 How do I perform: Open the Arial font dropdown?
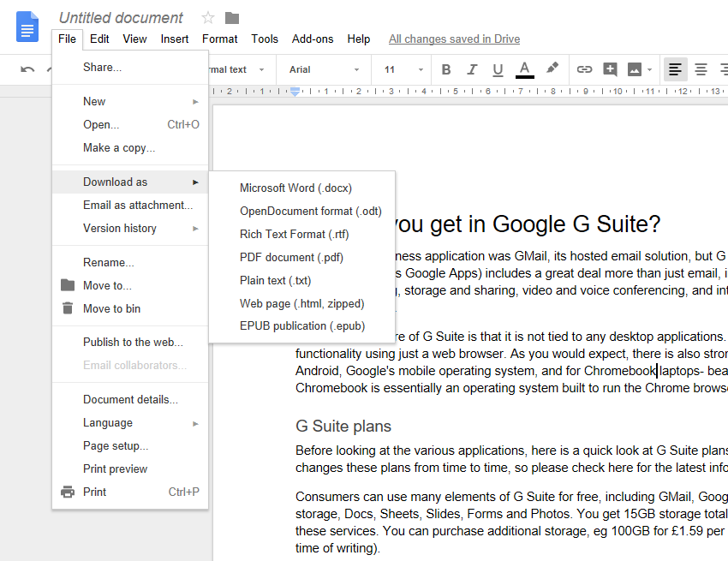click(x=325, y=69)
